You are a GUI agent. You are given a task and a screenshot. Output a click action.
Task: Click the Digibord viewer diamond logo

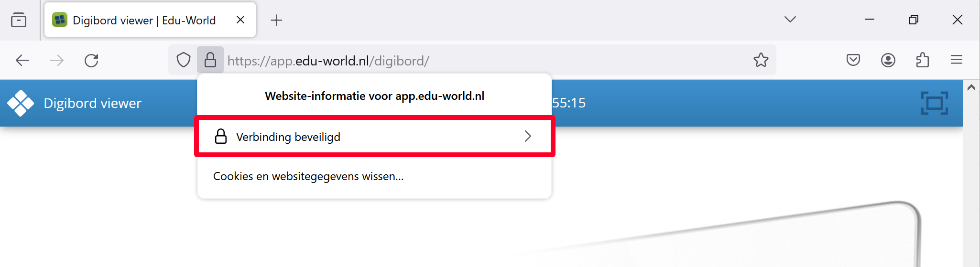(21, 103)
